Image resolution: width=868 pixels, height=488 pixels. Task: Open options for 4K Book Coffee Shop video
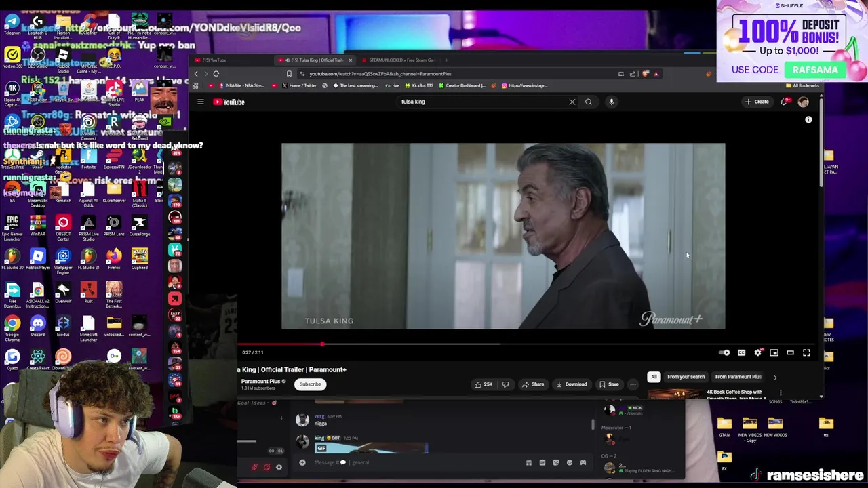[781, 393]
